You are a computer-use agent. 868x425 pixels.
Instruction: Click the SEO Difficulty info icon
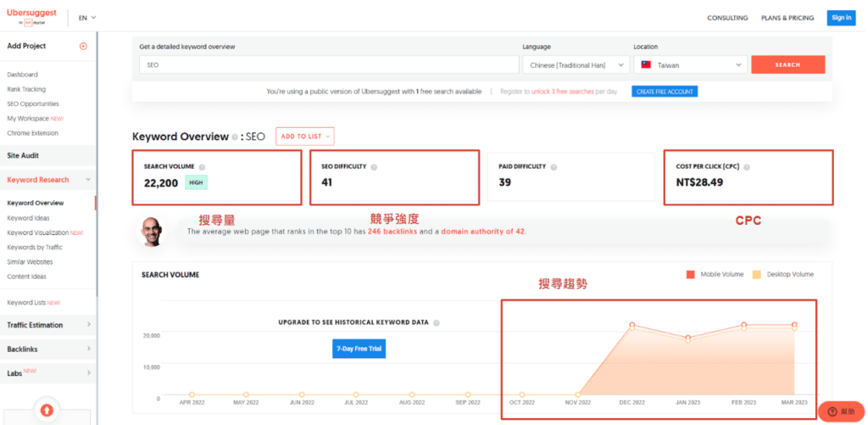pos(374,167)
